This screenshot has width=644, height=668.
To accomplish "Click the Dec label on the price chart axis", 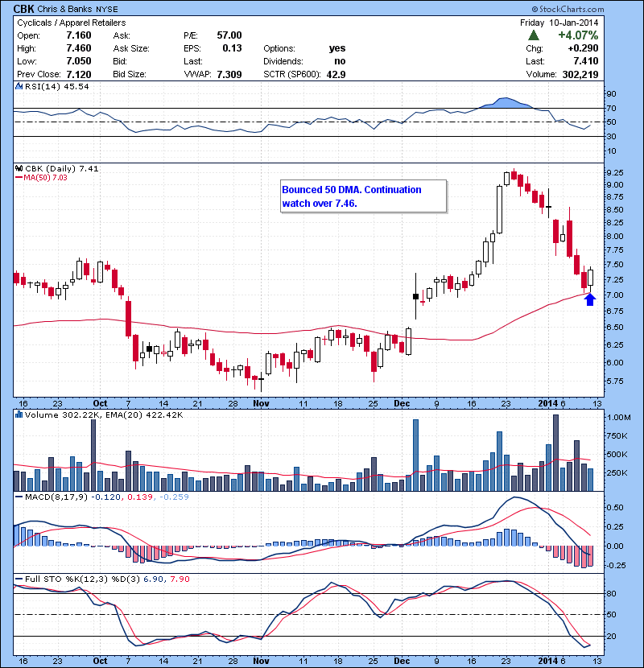I will 402,403.
